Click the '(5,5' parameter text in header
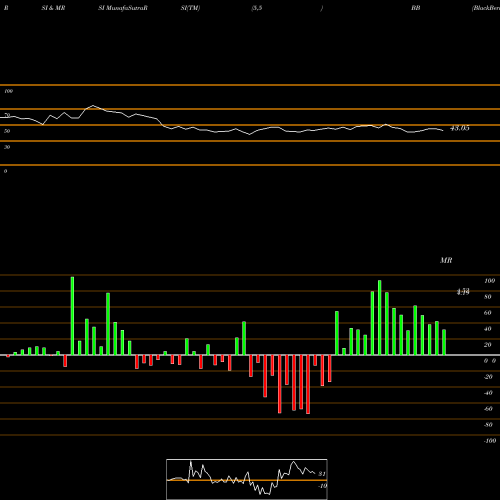 (x=256, y=8)
